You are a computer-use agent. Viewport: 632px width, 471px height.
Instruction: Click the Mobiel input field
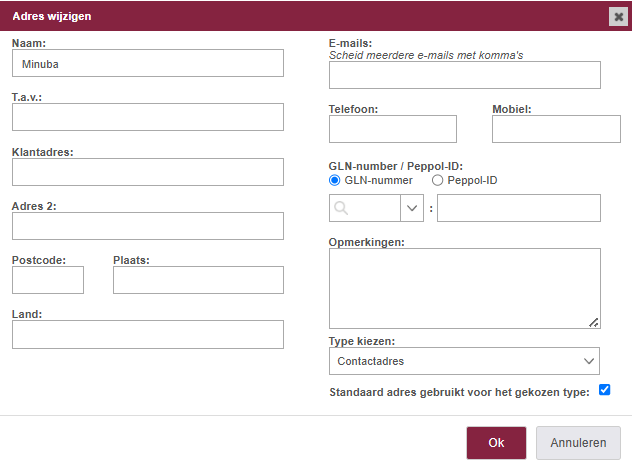tap(556, 129)
